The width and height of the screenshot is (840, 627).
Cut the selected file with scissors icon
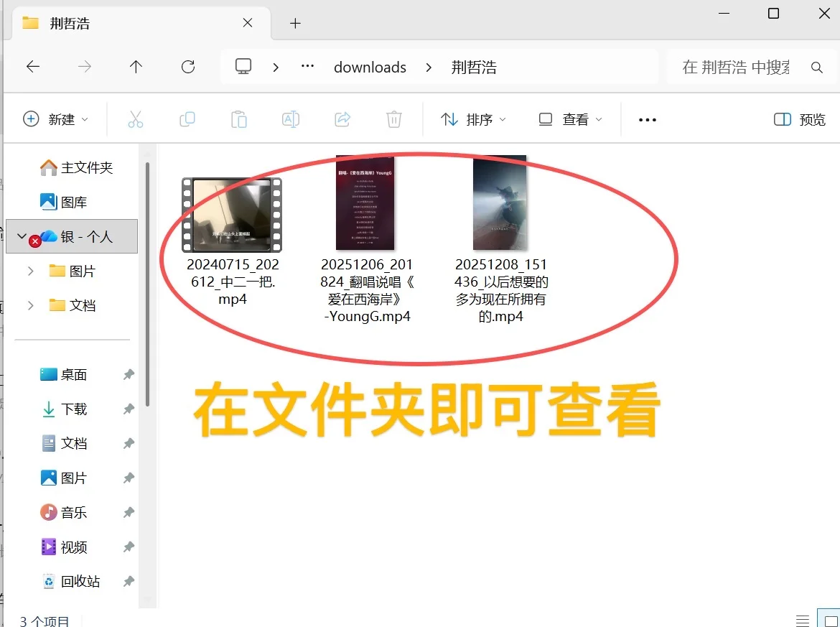pyautogui.click(x=136, y=119)
